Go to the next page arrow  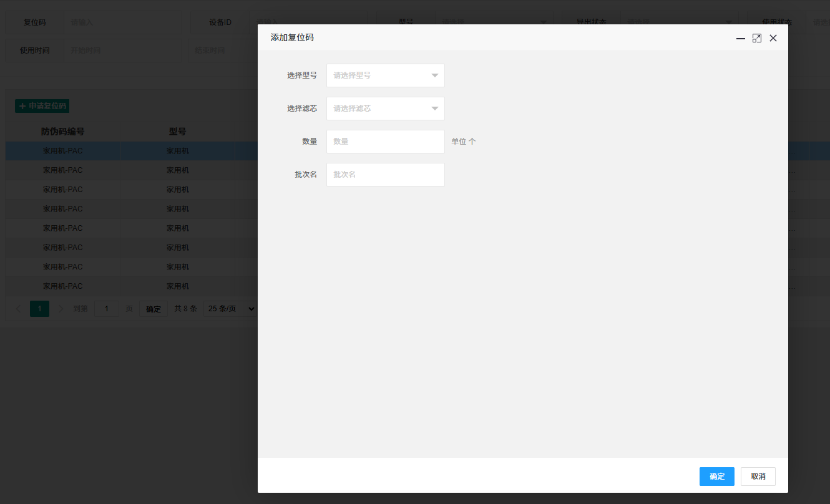click(x=61, y=309)
